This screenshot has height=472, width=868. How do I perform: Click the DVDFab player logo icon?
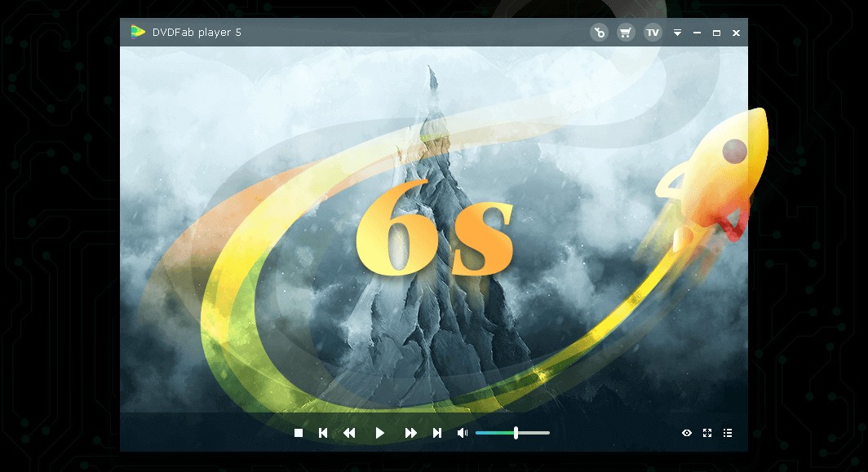(x=137, y=33)
